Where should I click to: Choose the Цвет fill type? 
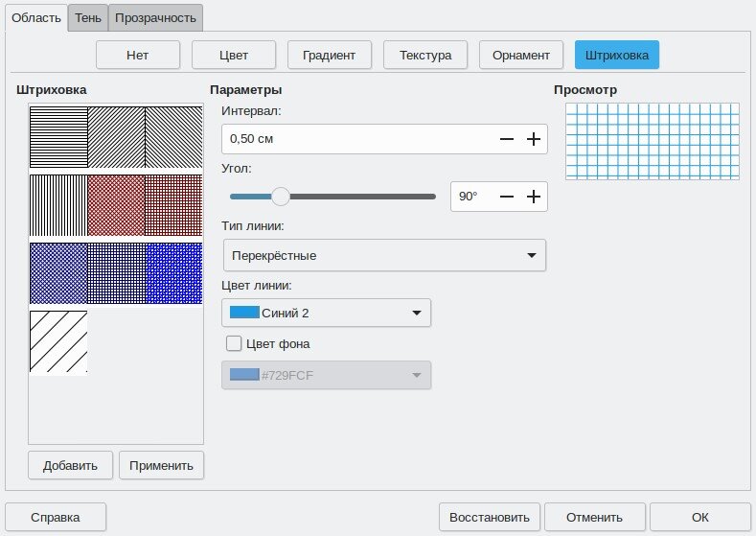(x=234, y=55)
